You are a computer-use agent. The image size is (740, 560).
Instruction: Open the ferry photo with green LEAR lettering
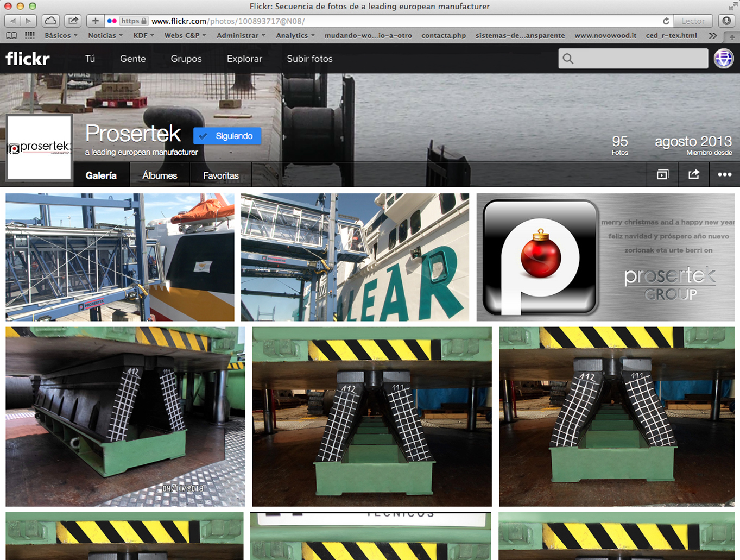(355, 257)
